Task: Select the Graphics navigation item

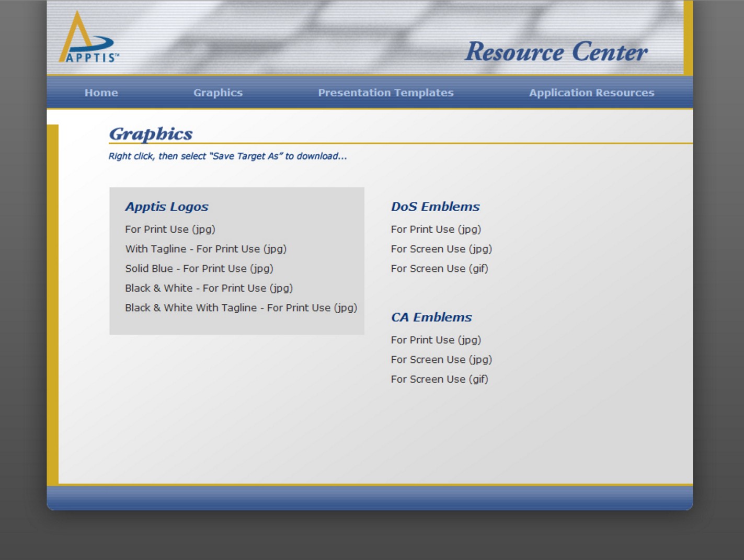Action: coord(218,93)
